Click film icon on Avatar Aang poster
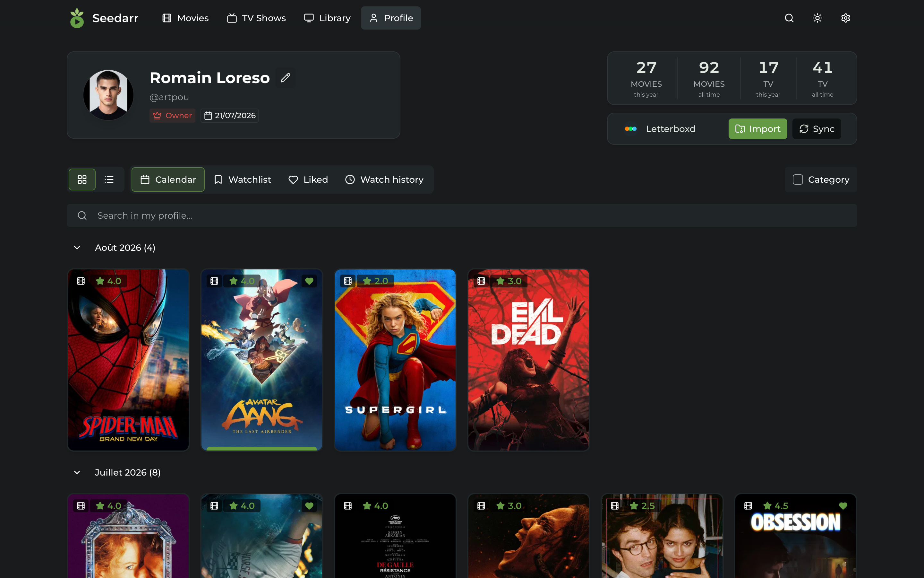Screen dimensions: 924x578 click(x=214, y=281)
